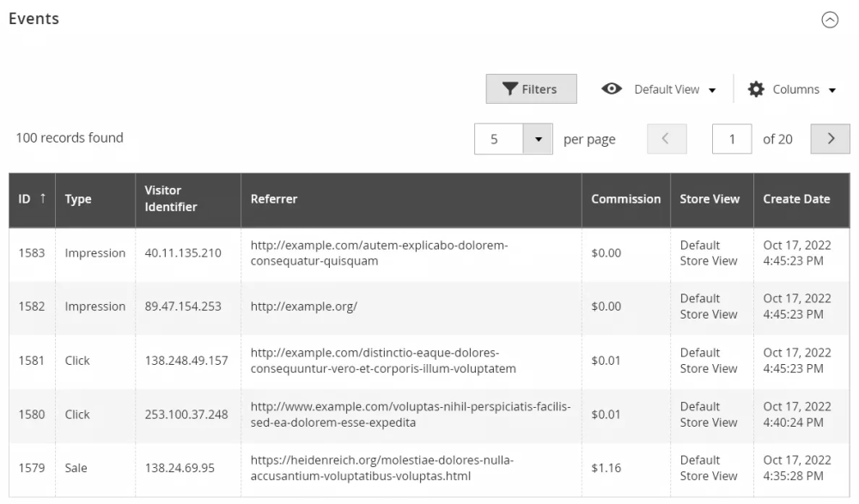Sort by Commission column header
The height and width of the screenshot is (504, 859).
click(625, 199)
